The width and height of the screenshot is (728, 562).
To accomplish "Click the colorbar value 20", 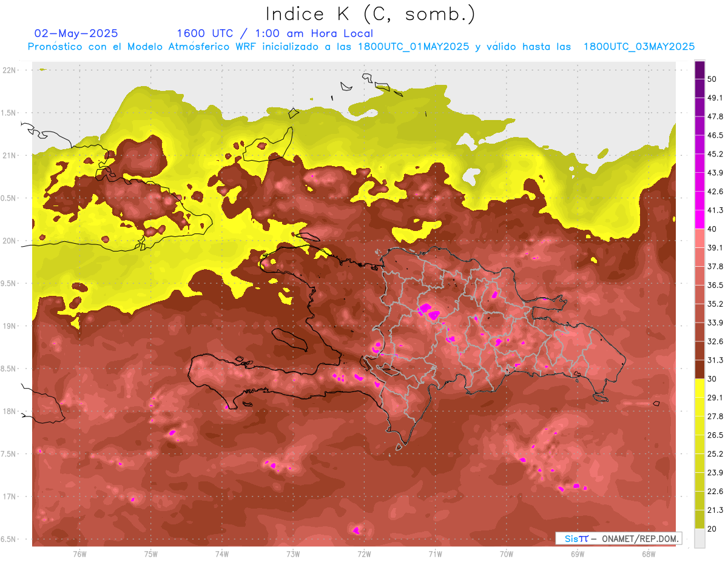I will [x=713, y=529].
